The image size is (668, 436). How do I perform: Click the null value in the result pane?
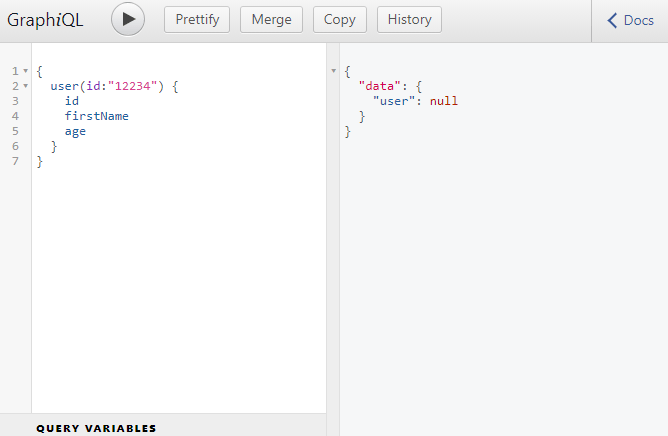pyautogui.click(x=443, y=101)
